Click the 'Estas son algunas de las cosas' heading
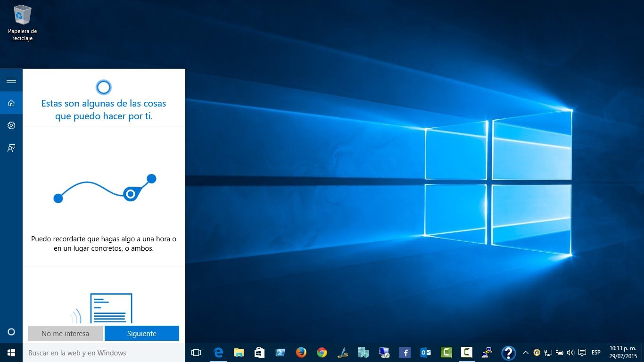The width and height of the screenshot is (644, 362). point(104,109)
